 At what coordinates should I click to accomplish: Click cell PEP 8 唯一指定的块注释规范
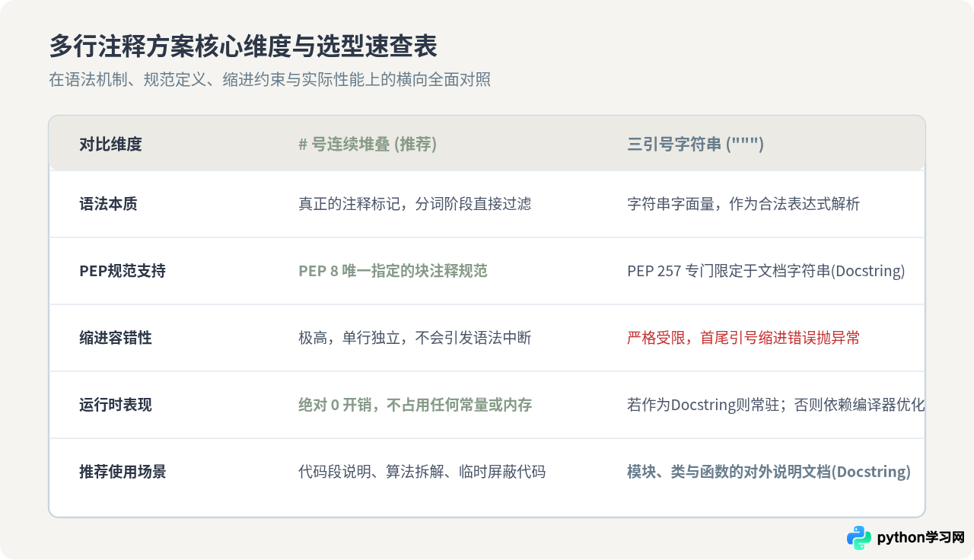coord(393,271)
